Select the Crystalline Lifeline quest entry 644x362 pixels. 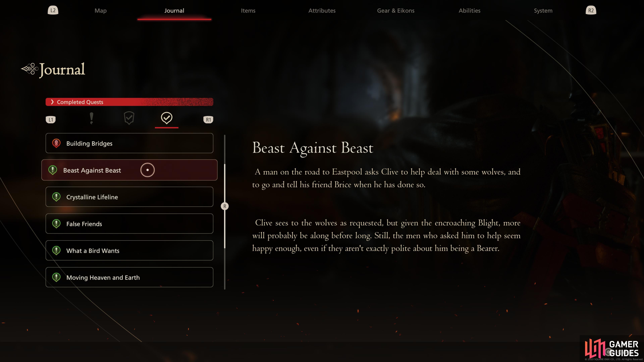[129, 197]
